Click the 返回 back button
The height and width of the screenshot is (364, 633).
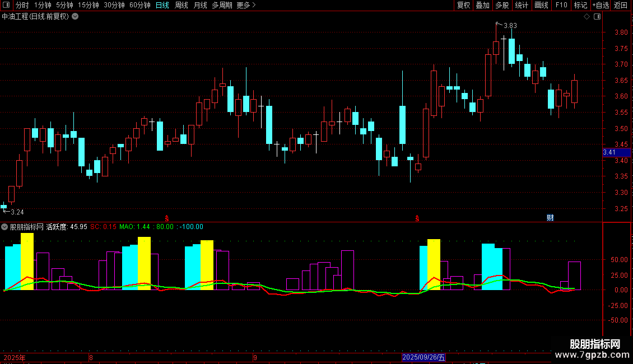coord(621,5)
